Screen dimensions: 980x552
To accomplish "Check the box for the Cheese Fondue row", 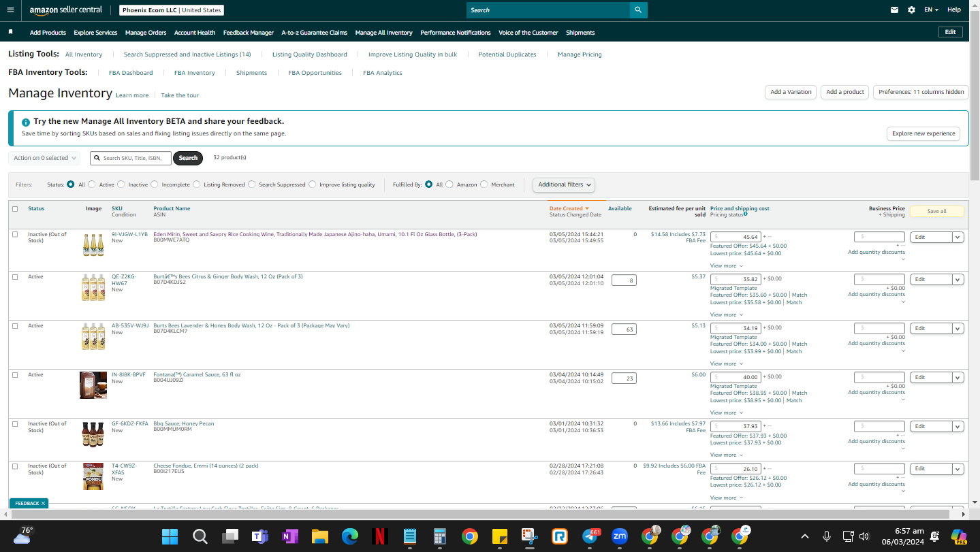I will click(x=15, y=466).
